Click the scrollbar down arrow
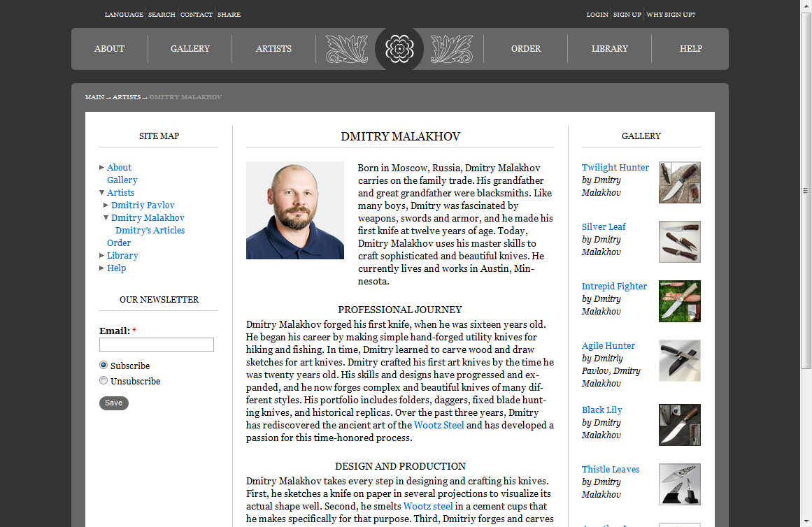The image size is (812, 527). click(806, 522)
